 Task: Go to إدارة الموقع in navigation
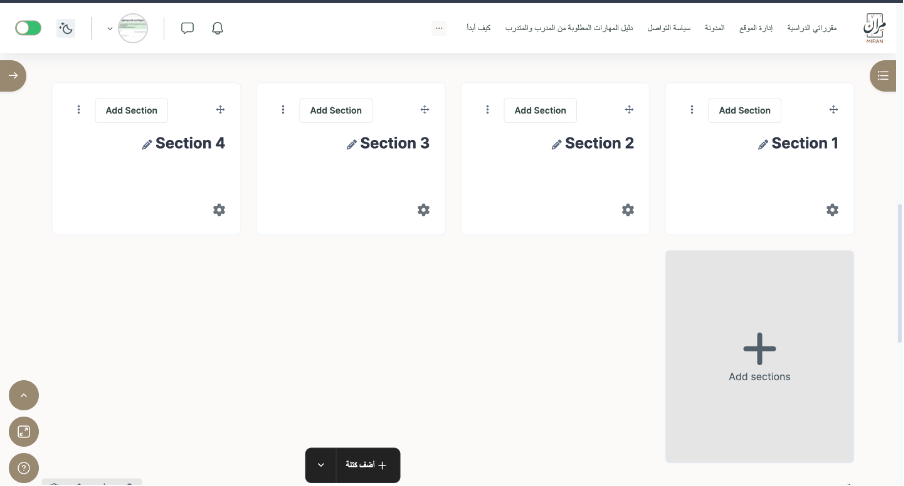(x=755, y=28)
